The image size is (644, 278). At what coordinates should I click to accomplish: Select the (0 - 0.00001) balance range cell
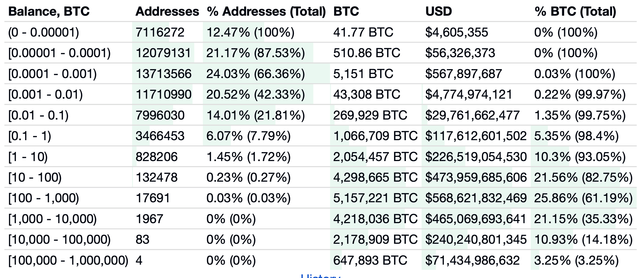pos(44,32)
